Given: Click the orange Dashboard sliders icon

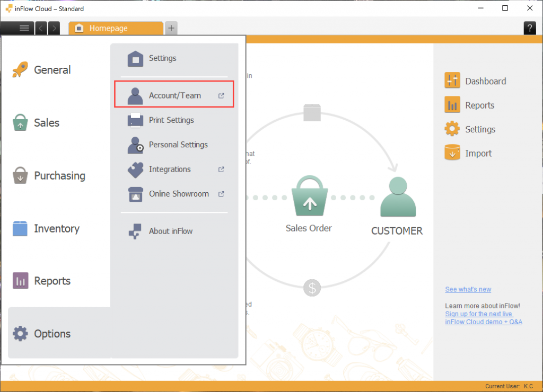Looking at the screenshot, I should coord(452,81).
